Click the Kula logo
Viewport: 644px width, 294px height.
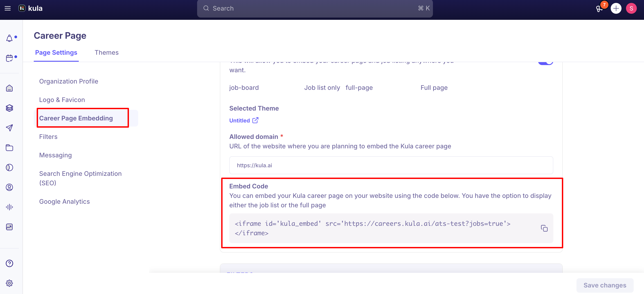pos(31,8)
